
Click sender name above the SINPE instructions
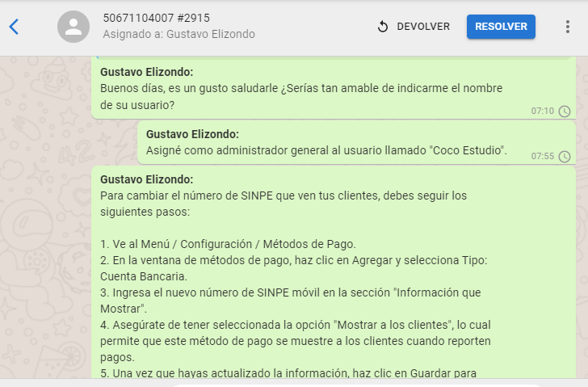[x=146, y=179]
